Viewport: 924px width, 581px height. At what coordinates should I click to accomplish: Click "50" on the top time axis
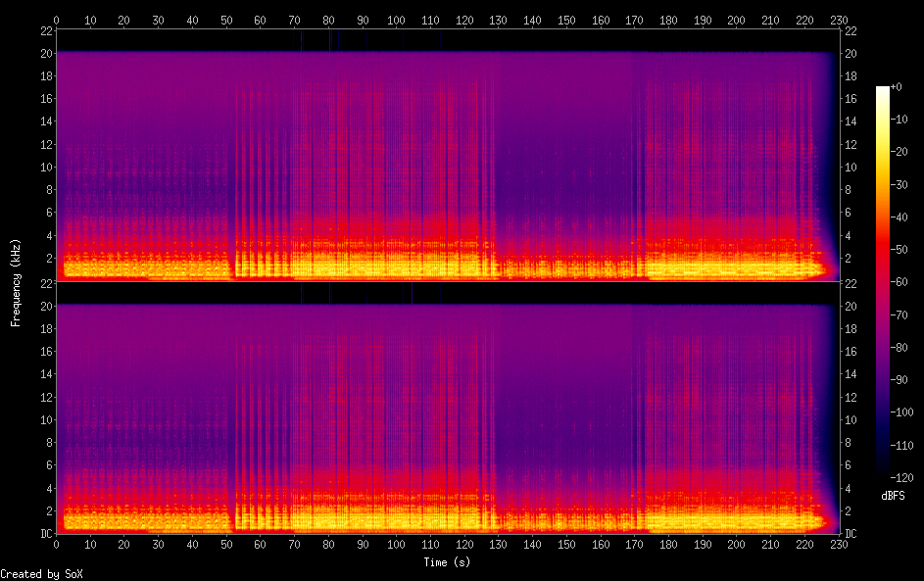click(226, 20)
